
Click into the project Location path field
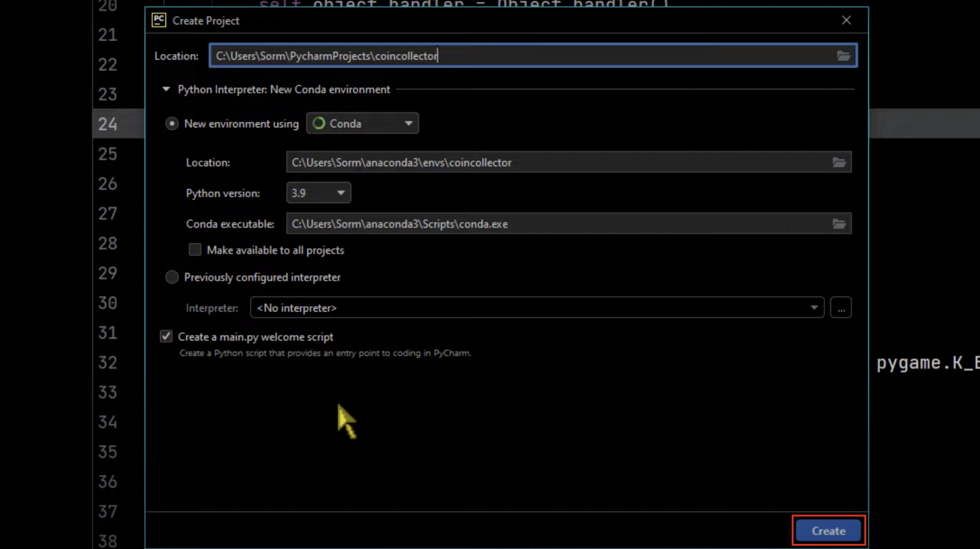point(533,56)
